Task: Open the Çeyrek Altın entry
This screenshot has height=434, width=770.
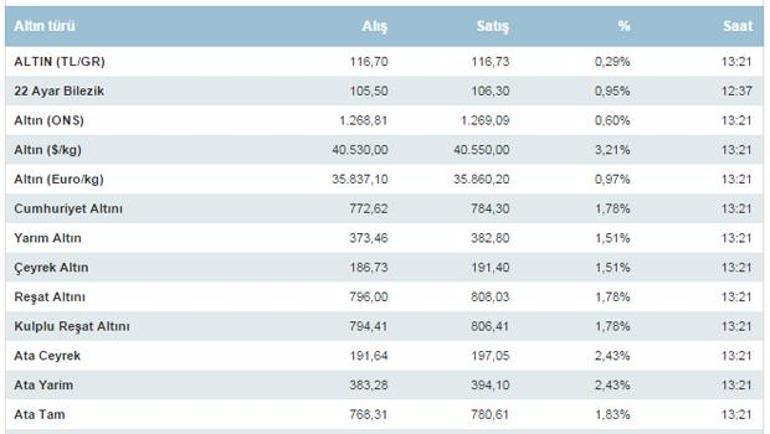Action: coord(52,268)
